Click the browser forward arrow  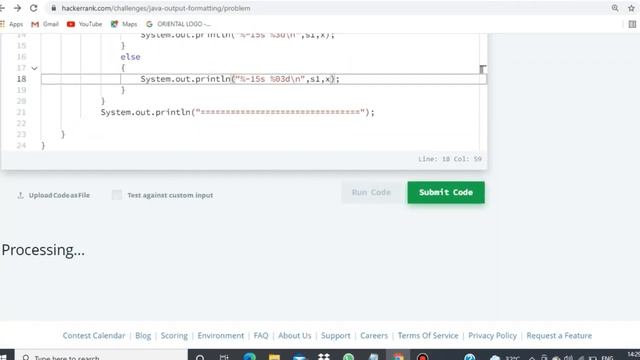click(x=17, y=8)
